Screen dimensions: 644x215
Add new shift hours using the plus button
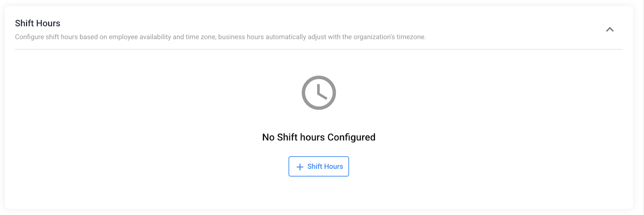tap(318, 166)
